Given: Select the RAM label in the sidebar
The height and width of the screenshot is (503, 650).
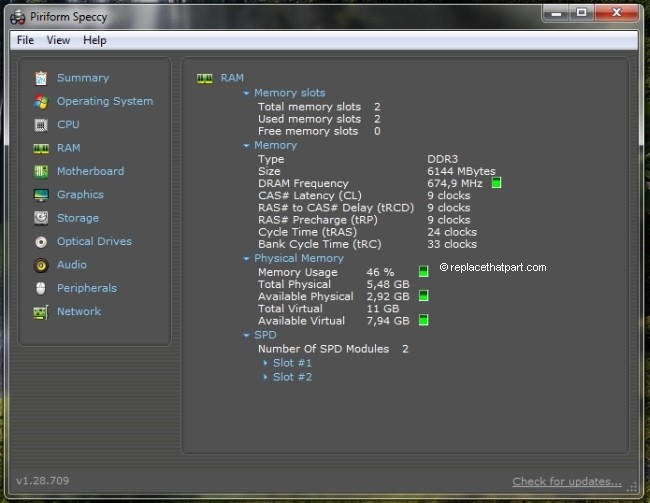Looking at the screenshot, I should (68, 148).
